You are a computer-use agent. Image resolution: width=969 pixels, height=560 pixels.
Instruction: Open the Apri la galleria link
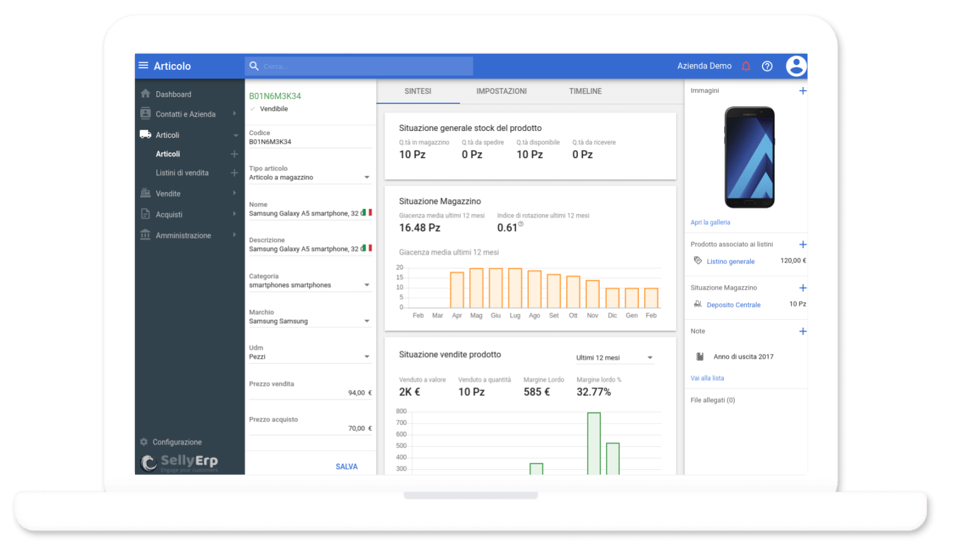710,222
